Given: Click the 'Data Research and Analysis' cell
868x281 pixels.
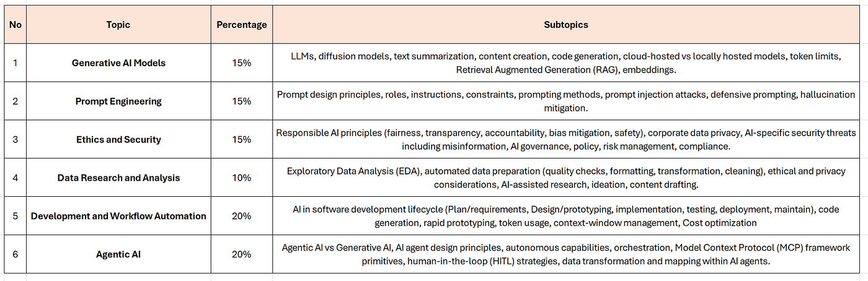Looking at the screenshot, I should [118, 178].
